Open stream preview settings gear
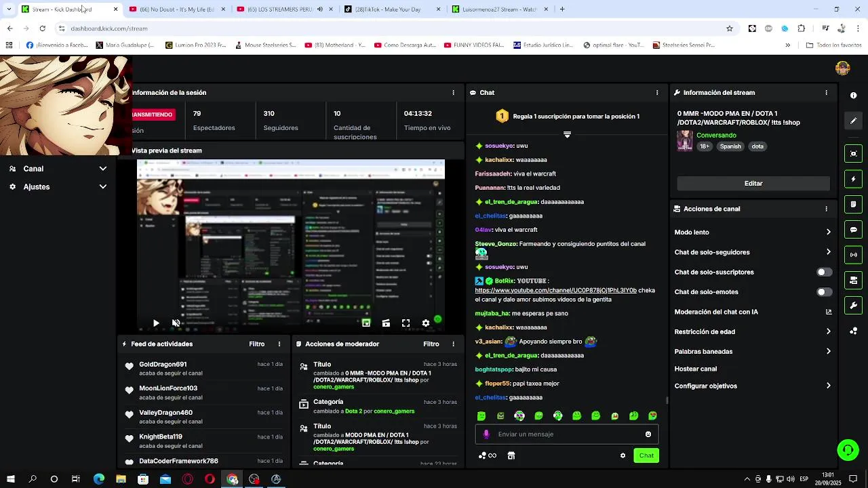The image size is (868, 488). 426,323
